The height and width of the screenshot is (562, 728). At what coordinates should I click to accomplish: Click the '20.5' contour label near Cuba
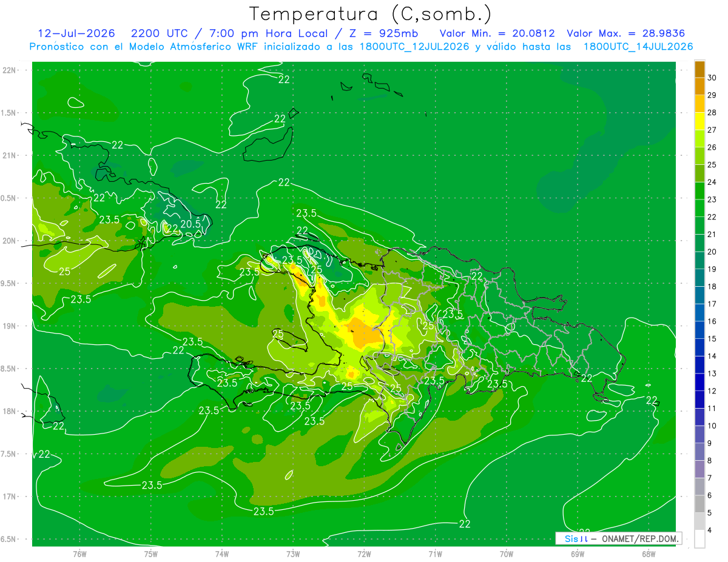coord(190,224)
